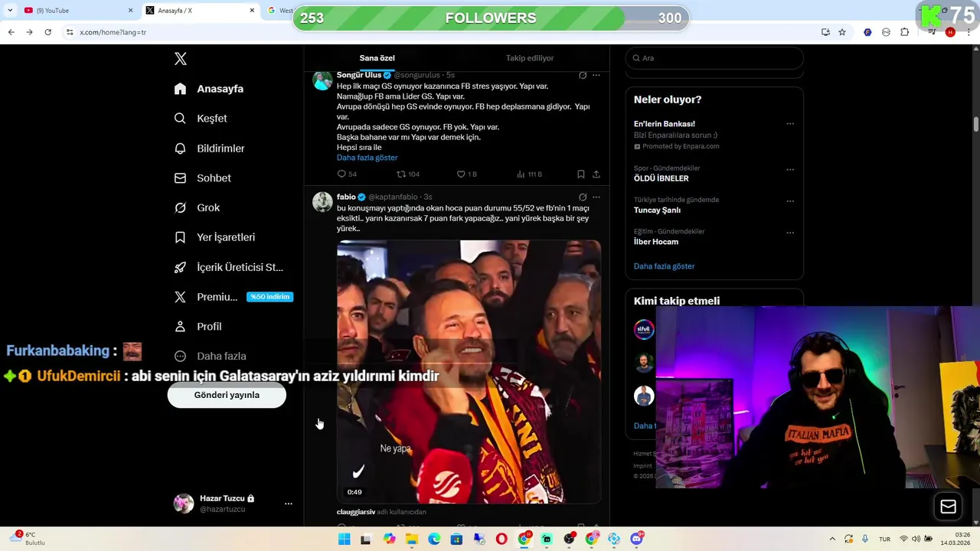Bookmark Songür Ulus tweet
Viewport: 980px width, 551px height.
pyautogui.click(x=581, y=174)
